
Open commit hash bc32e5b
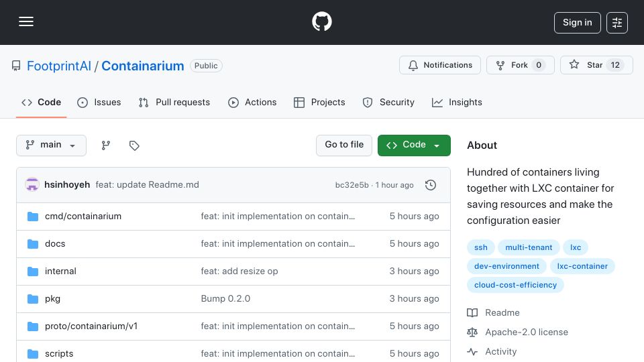[x=352, y=185]
